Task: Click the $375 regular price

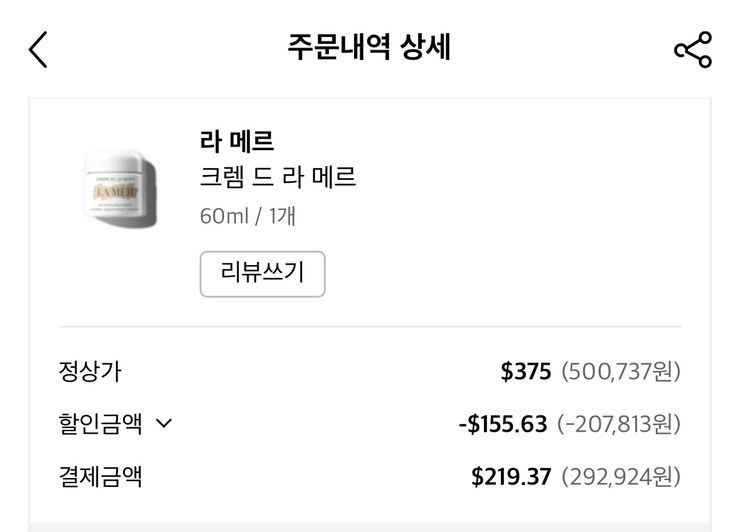Action: (x=526, y=372)
